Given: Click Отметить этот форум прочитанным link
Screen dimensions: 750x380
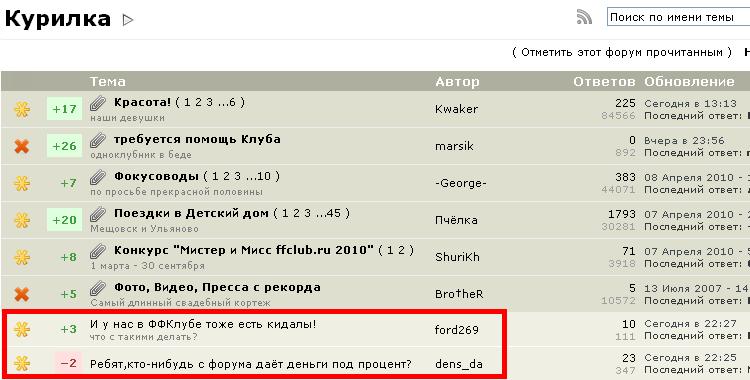Looking at the screenshot, I should [622, 52].
